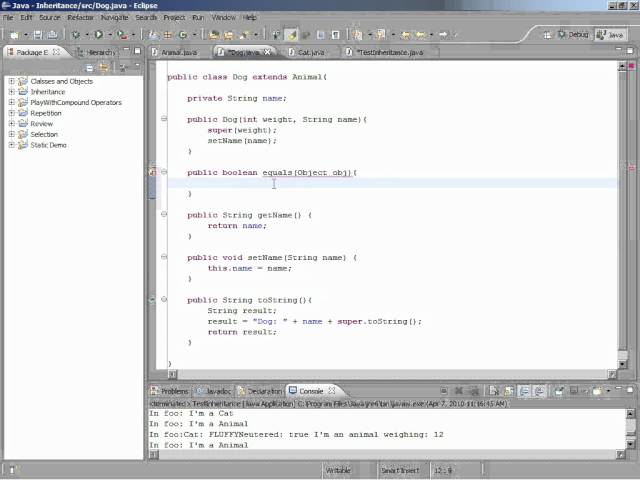
Task: Open the Javadoc view tab
Action: (214, 391)
